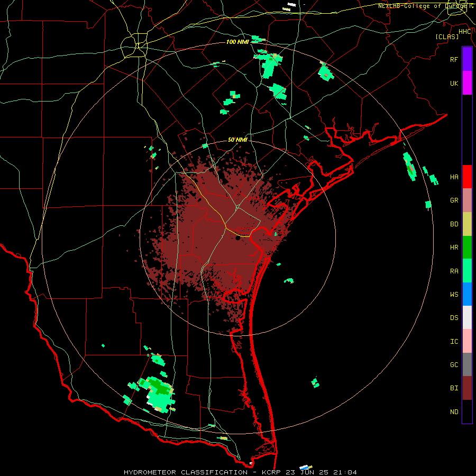Click the '[CLAS]' units label
The height and width of the screenshot is (476, 476).
(447, 36)
